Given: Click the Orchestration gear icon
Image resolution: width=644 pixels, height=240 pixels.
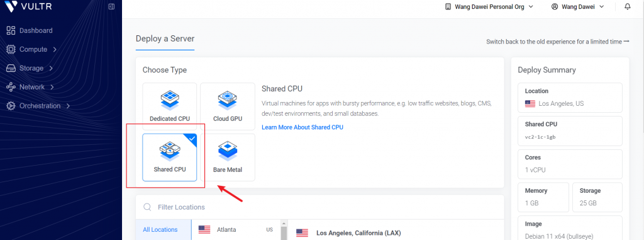Looking at the screenshot, I should [11, 106].
